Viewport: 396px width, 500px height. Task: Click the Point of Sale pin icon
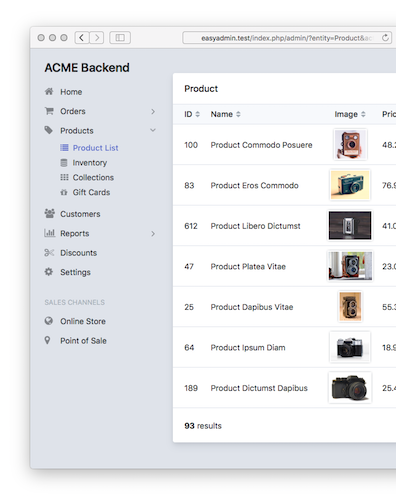[x=47, y=340]
